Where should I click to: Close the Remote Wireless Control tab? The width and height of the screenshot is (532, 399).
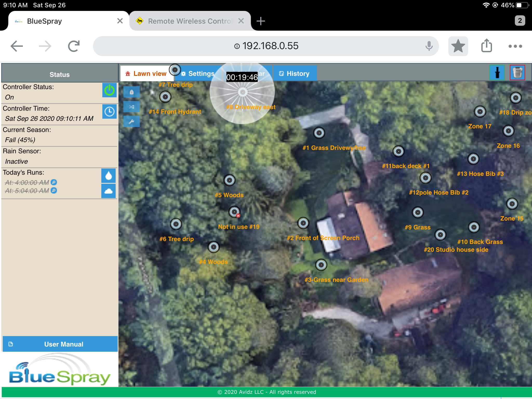click(x=241, y=21)
